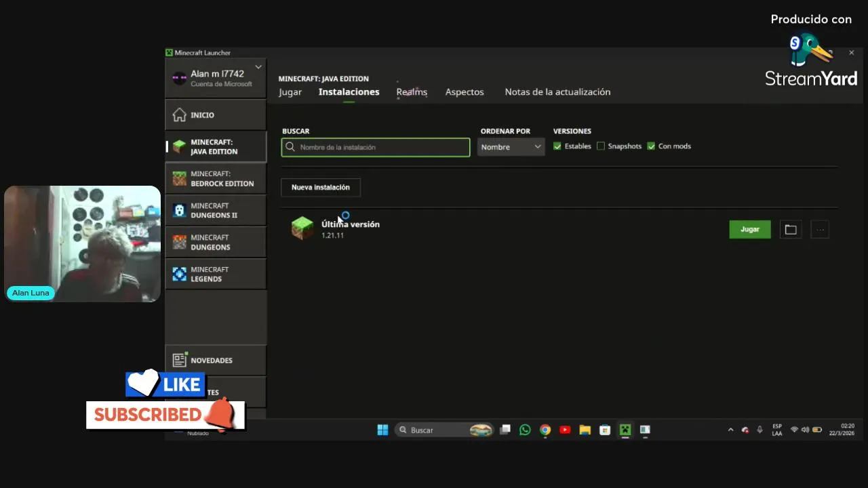Click the grass block icon of Última versión
Viewport: 868px width, 488px height.
coord(302,228)
